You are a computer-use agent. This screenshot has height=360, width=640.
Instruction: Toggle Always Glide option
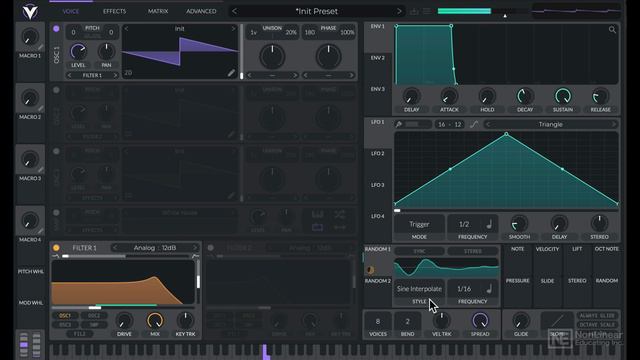pyautogui.click(x=597, y=316)
